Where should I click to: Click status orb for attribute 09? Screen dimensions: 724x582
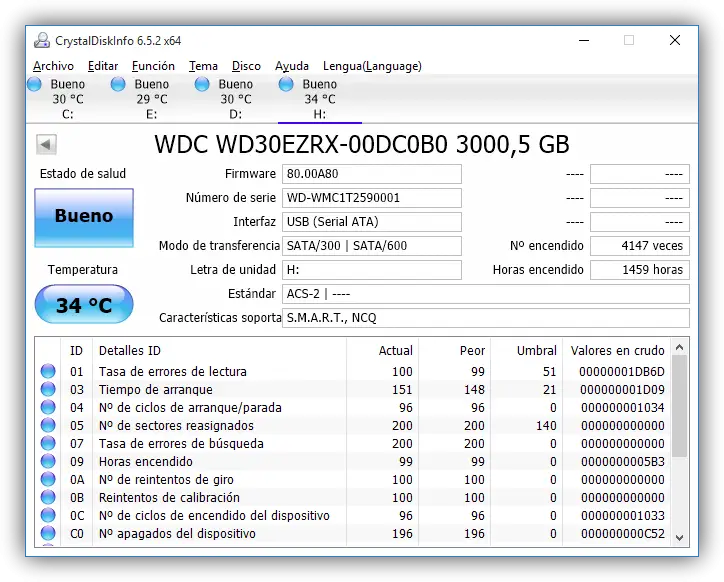click(x=48, y=461)
